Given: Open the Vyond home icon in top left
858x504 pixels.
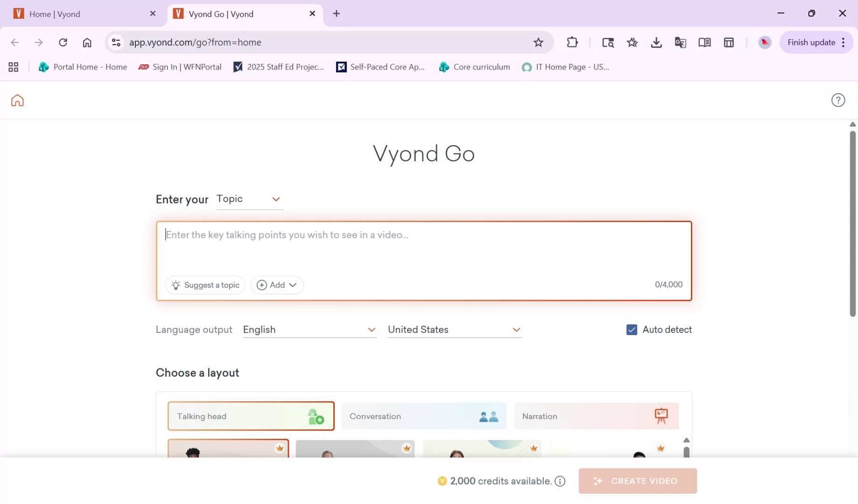Looking at the screenshot, I should point(17,100).
